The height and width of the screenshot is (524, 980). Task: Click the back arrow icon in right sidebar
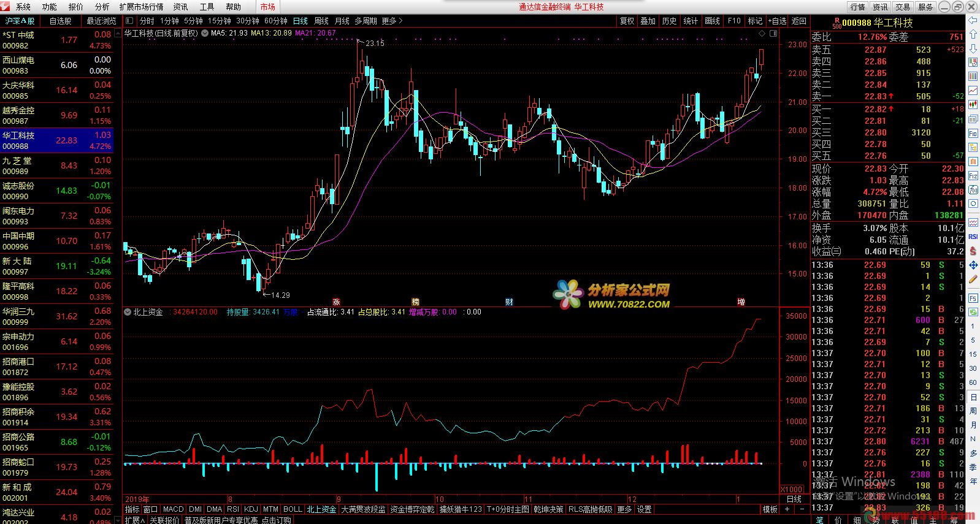coord(973,20)
